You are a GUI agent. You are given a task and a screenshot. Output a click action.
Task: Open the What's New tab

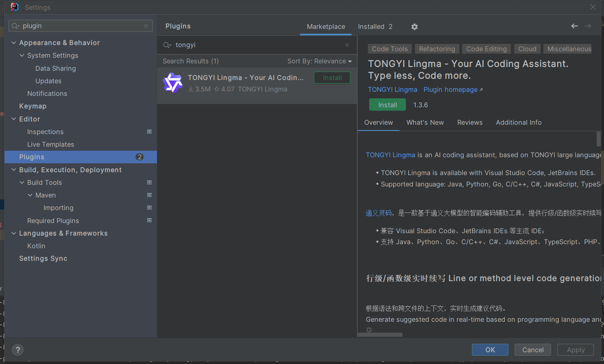(x=425, y=122)
